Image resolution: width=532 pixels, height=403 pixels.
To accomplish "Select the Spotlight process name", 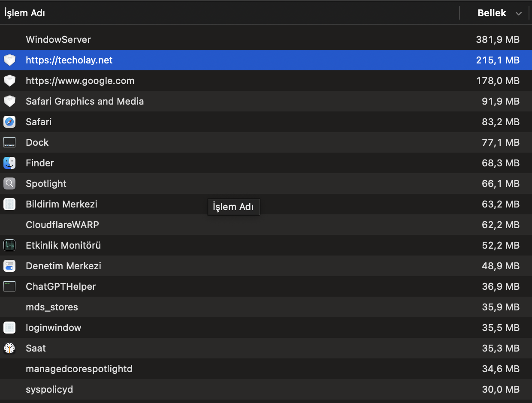I will (46, 183).
